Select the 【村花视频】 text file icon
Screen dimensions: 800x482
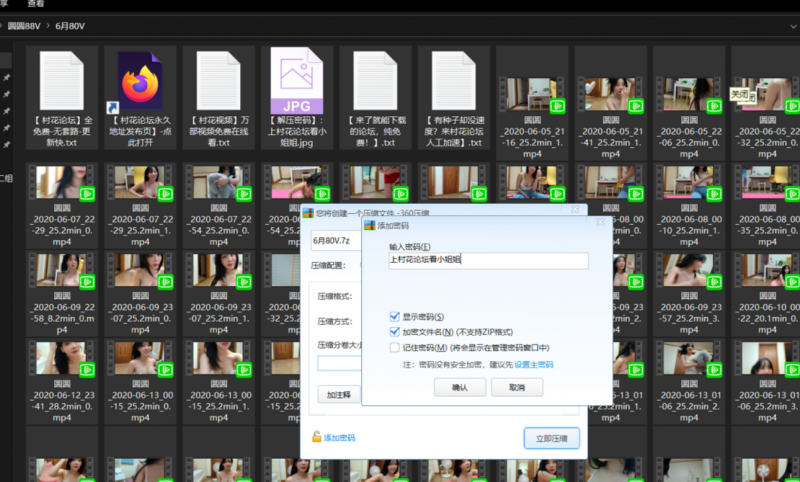coord(218,80)
